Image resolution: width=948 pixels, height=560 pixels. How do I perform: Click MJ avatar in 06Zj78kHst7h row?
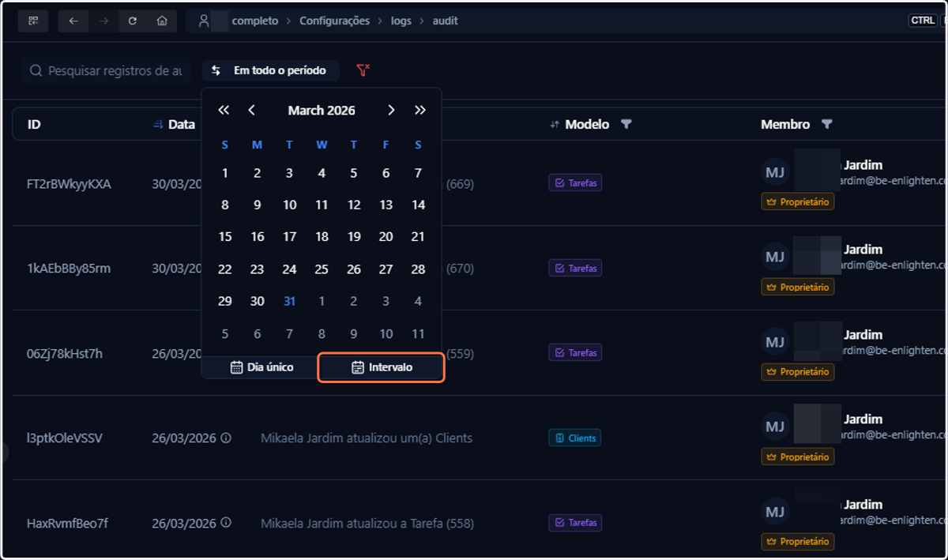tap(775, 341)
